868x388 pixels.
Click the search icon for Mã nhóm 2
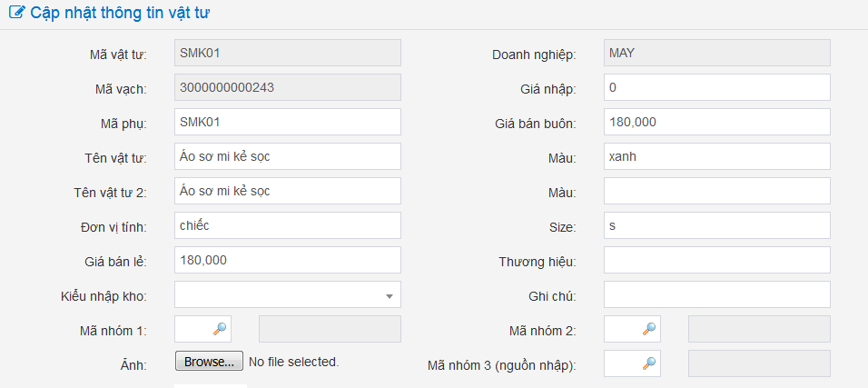click(x=648, y=329)
